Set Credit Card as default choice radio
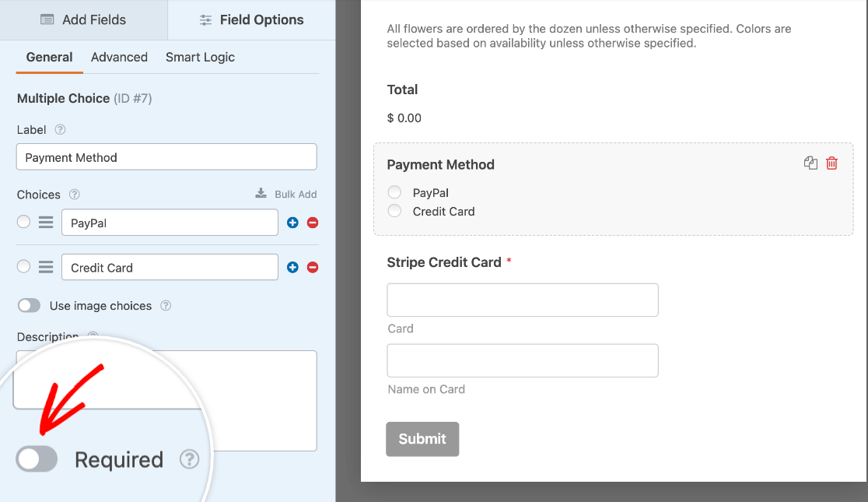Screen dimensions: 868x502 tap(23, 266)
